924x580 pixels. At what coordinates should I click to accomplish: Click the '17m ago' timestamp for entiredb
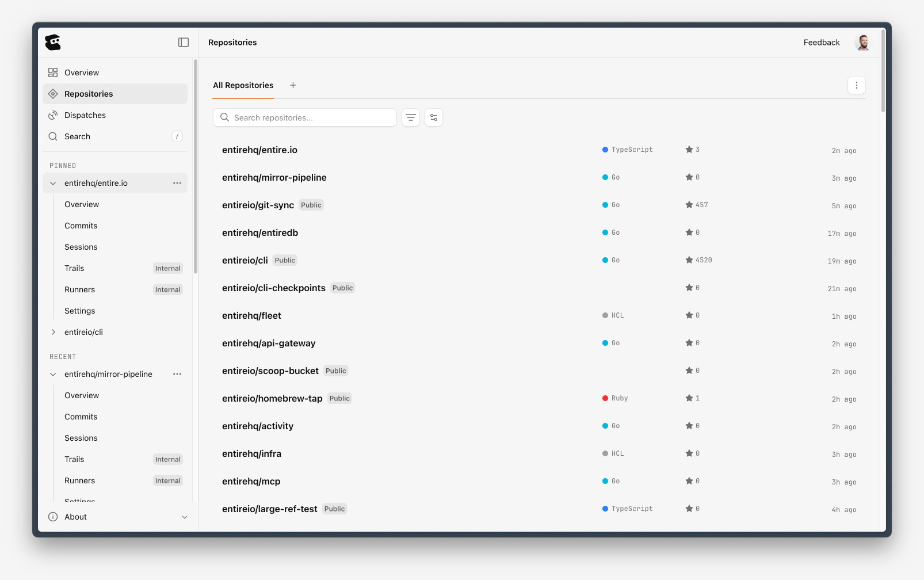pyautogui.click(x=842, y=234)
